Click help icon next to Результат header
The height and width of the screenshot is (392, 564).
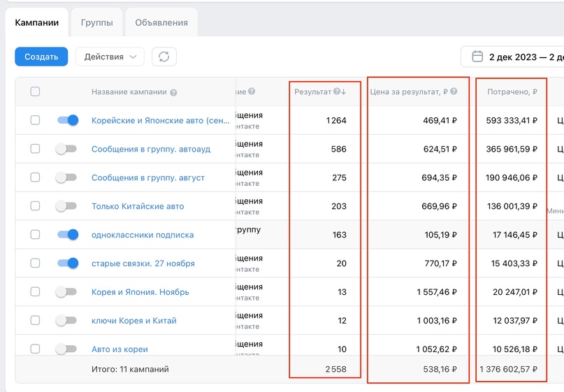tap(336, 92)
